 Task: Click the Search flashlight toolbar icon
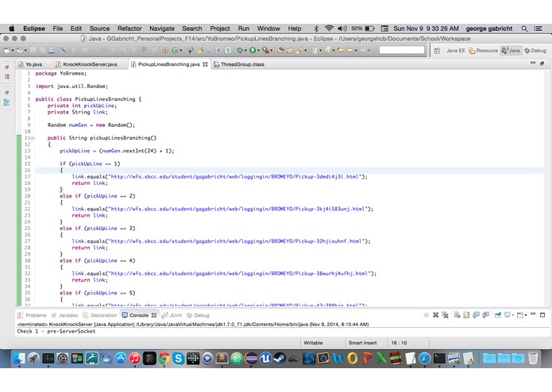click(299, 51)
